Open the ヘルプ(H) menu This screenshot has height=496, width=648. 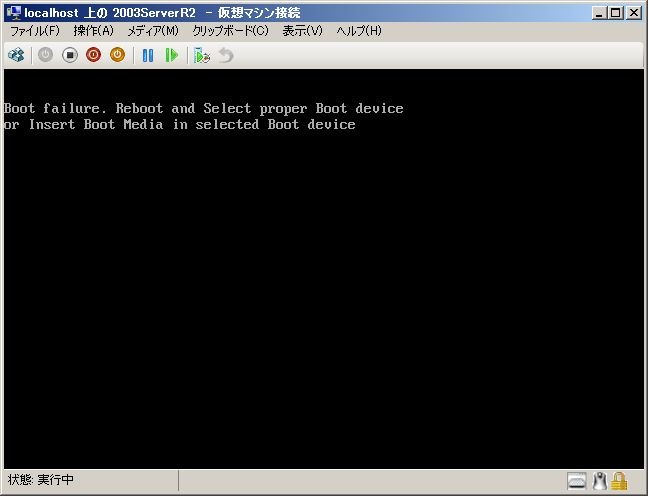359,31
